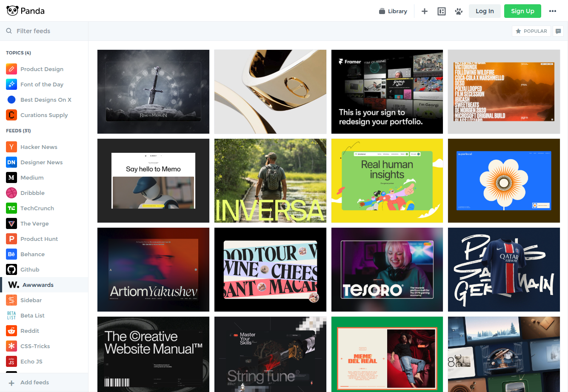Click the paw print icon

(458, 11)
